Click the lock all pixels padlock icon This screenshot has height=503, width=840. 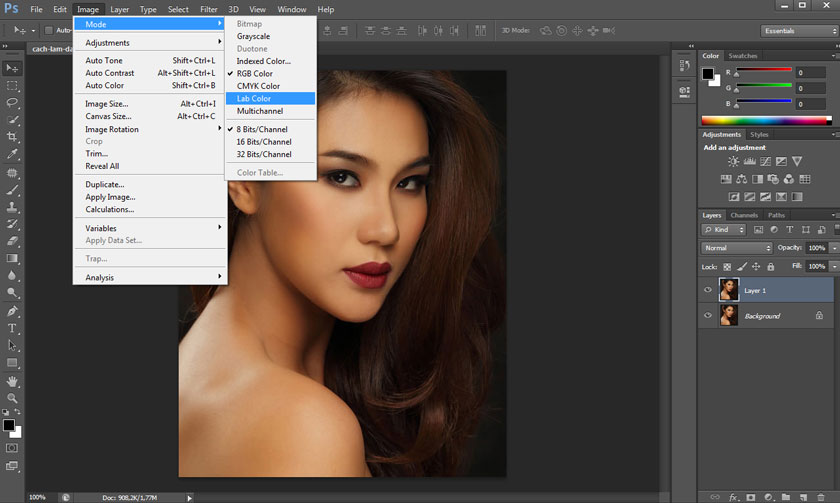[770, 267]
